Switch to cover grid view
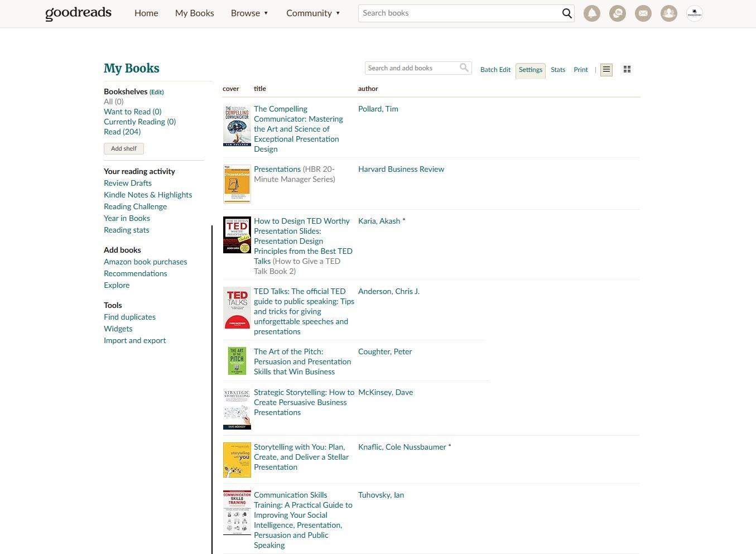756x554 pixels. point(627,69)
